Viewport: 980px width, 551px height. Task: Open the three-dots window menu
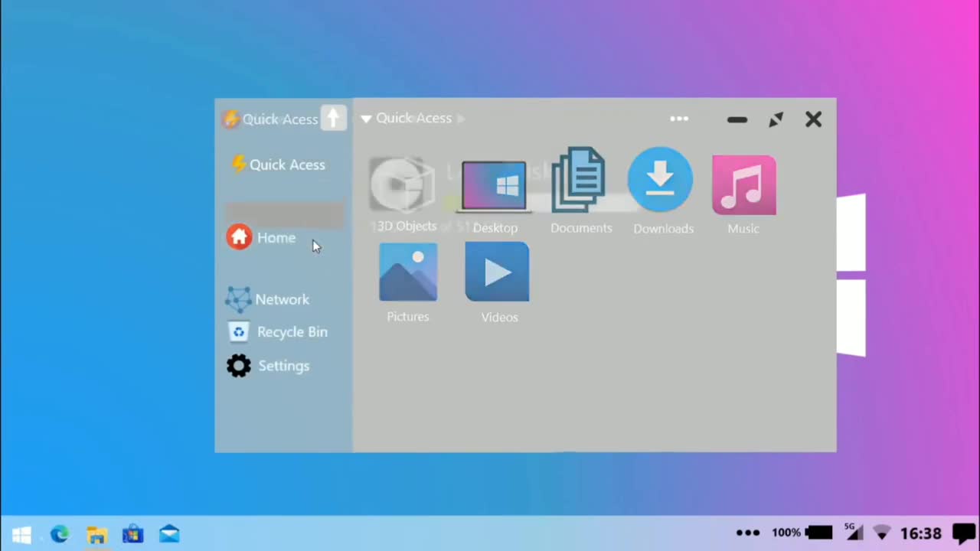[679, 119]
